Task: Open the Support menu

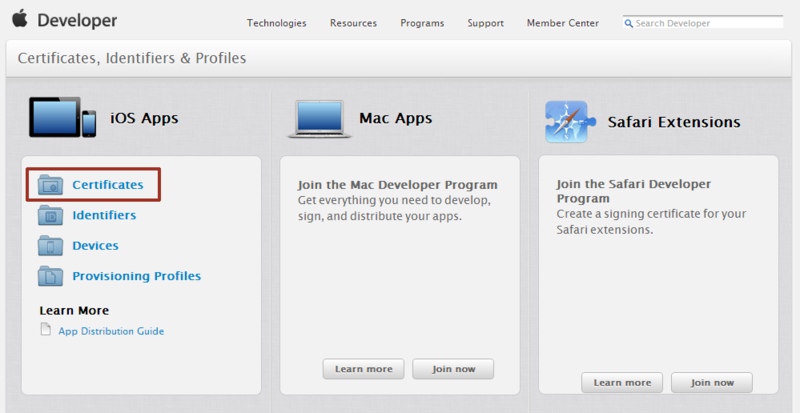Action: (x=485, y=23)
